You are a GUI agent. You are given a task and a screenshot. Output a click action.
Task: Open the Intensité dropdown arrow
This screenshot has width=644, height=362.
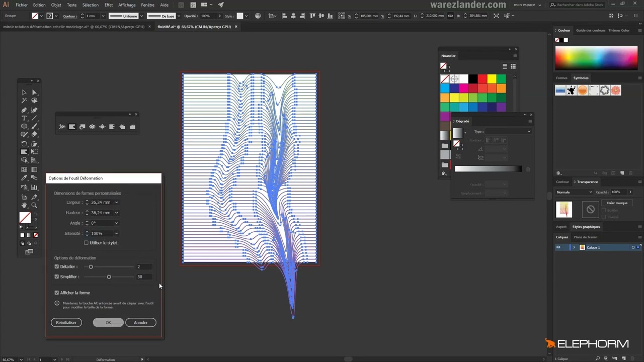click(x=116, y=233)
